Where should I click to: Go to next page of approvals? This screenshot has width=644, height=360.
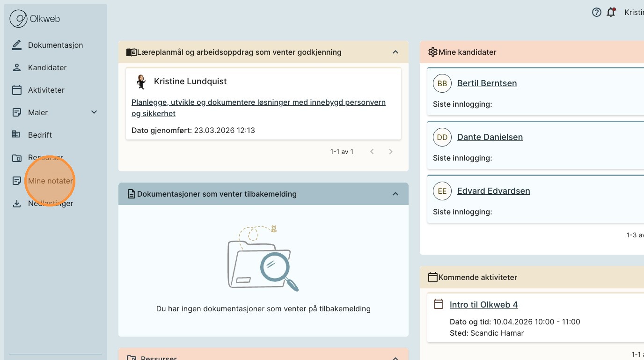click(391, 152)
